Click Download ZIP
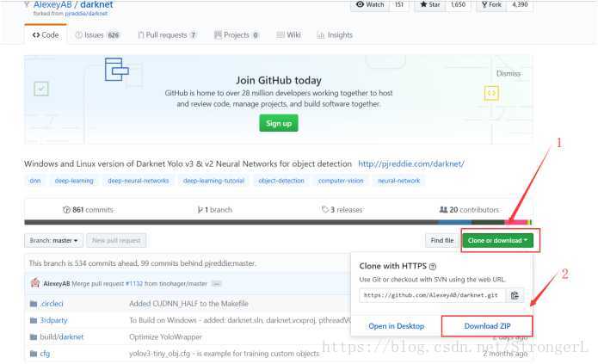 (x=487, y=326)
